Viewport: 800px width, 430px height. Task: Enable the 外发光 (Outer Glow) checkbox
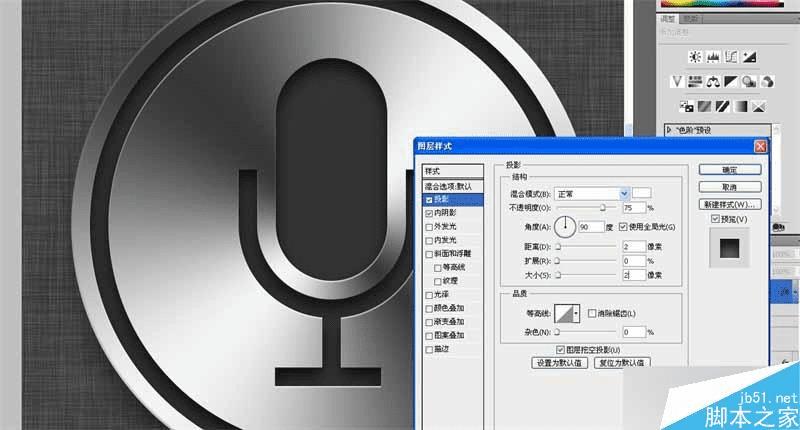coord(429,227)
